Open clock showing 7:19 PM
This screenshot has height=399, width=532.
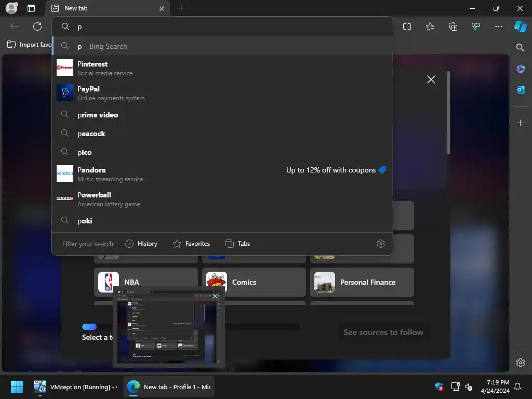tap(495, 387)
